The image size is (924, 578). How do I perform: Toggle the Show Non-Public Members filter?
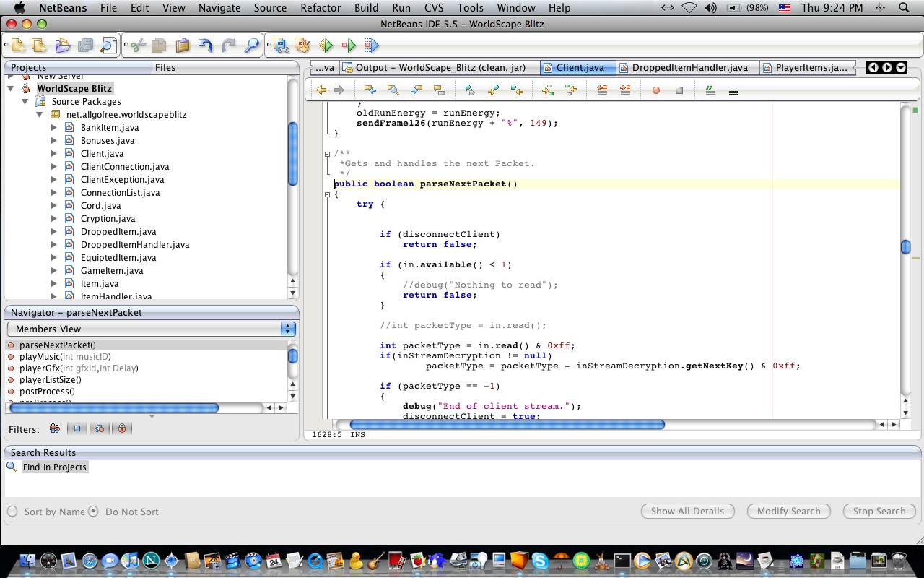(122, 428)
